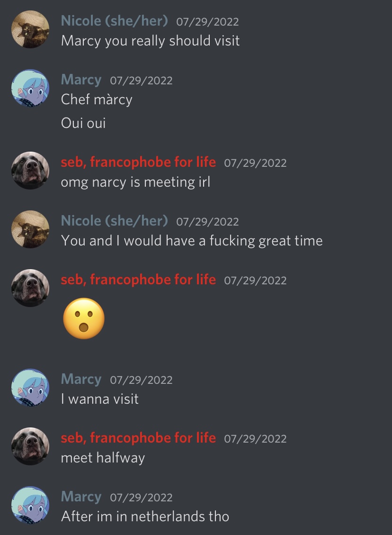
Task: Open seb's avatar beside 'meet halfway'
Action: [30, 446]
